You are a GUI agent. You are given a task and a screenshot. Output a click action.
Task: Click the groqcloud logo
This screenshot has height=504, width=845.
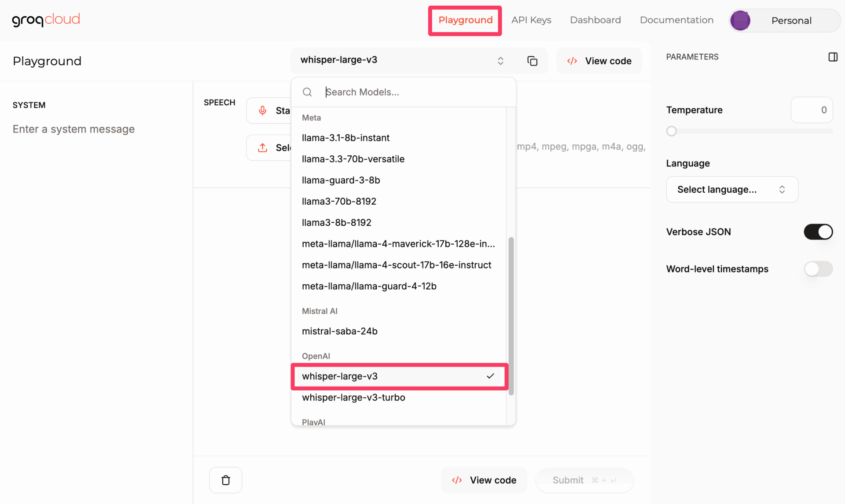click(46, 20)
